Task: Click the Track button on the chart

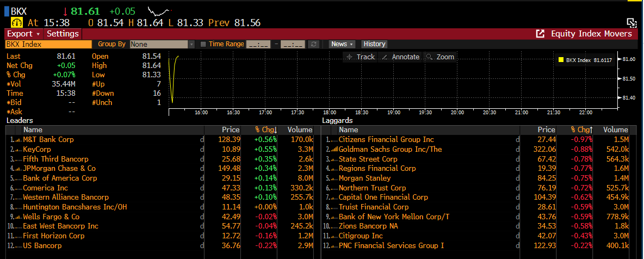Action: tap(361, 57)
